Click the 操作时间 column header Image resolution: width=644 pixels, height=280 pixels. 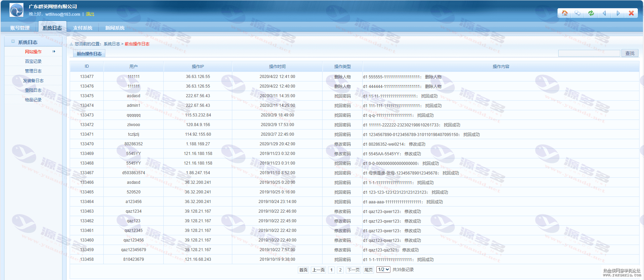pos(277,66)
